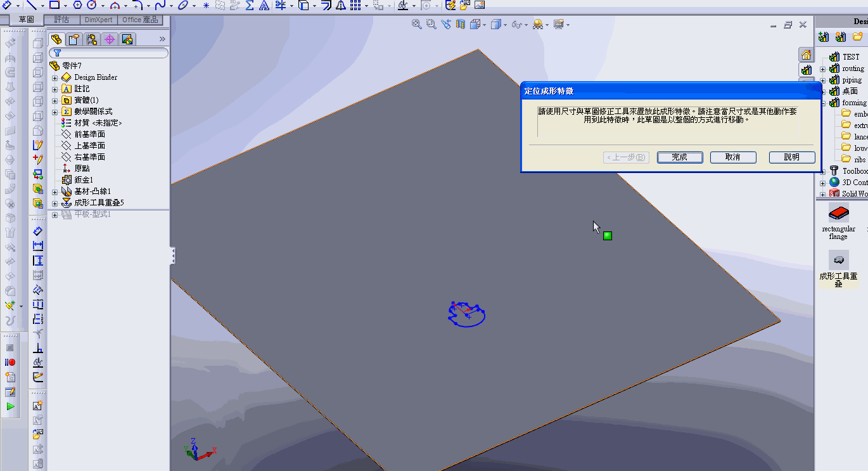The height and width of the screenshot is (471, 868).
Task: Click 說明 help button in the dialog
Action: tap(792, 157)
